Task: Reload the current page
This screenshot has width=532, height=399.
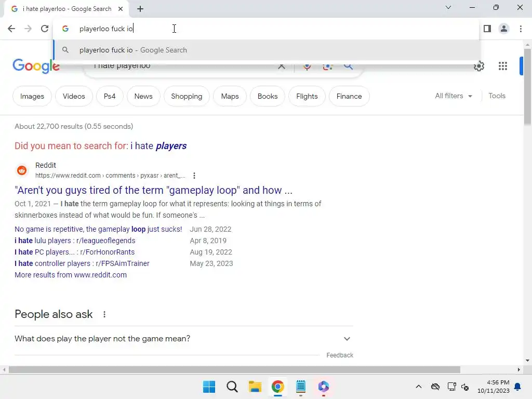Action: click(45, 29)
